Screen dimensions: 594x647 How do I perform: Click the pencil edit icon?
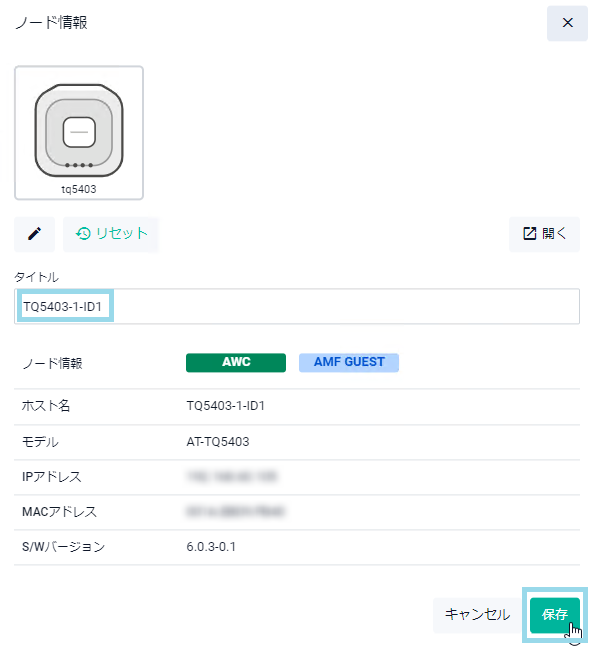point(34,234)
